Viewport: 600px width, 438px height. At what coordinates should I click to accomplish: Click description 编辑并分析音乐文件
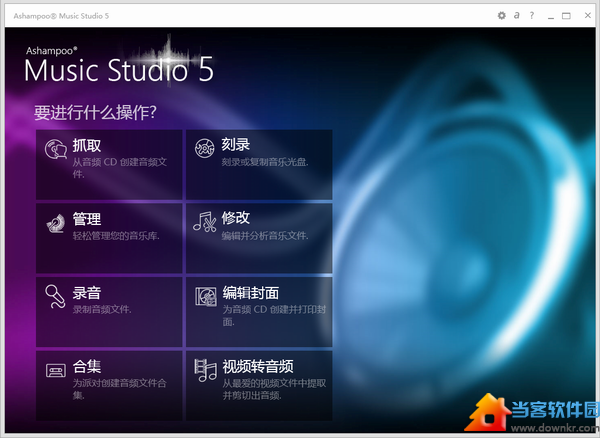[x=265, y=236]
